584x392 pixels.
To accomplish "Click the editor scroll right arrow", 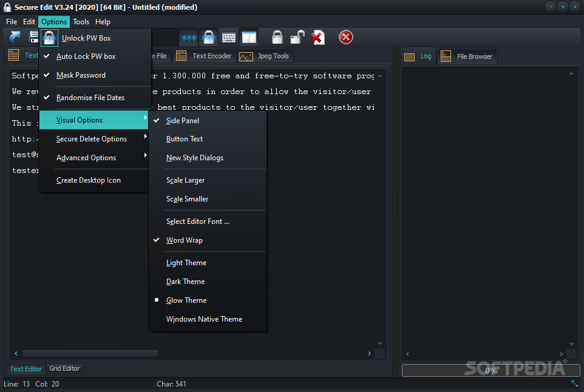I will (x=369, y=353).
